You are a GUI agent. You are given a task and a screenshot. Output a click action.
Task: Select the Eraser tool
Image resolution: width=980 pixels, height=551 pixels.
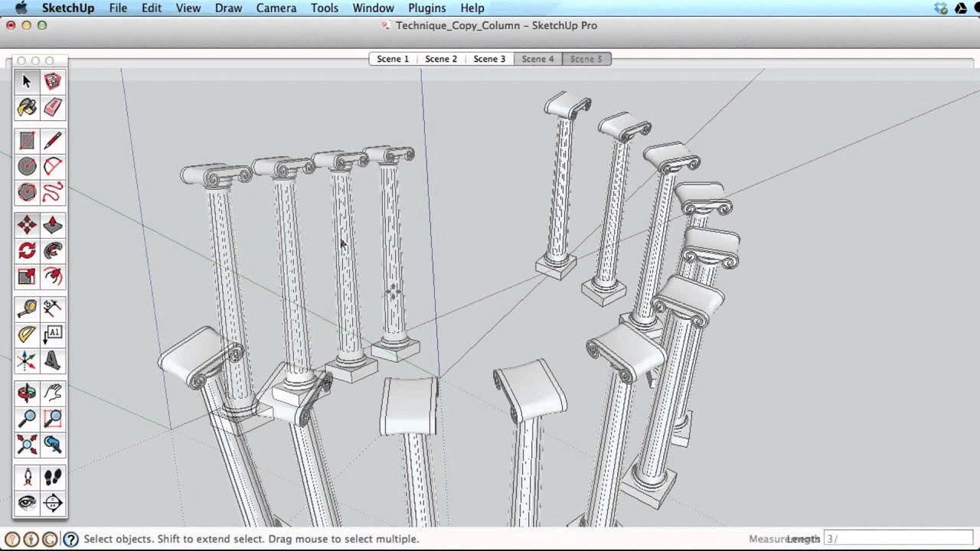52,107
